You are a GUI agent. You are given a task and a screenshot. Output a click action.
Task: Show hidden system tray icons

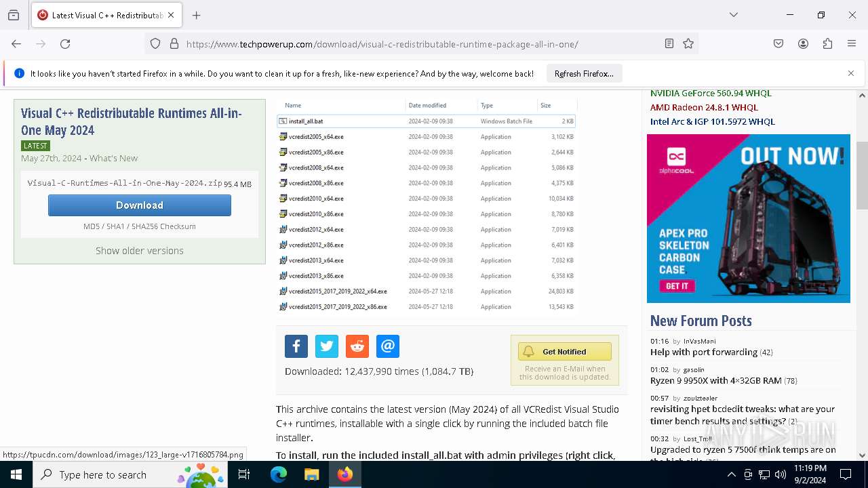pyautogui.click(x=731, y=474)
